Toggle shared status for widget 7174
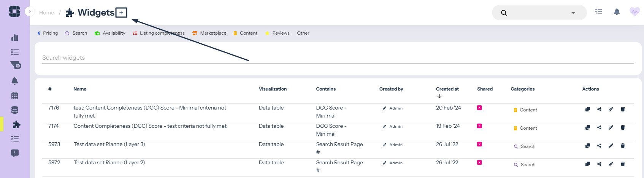This screenshot has width=644, height=178. 479,126
